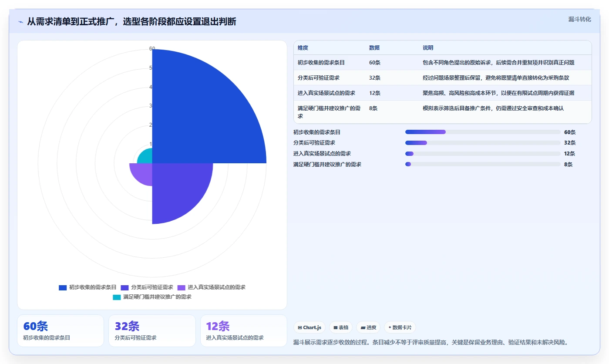Click description starting 模拟表示筛选后具备推广条件

pos(493,108)
